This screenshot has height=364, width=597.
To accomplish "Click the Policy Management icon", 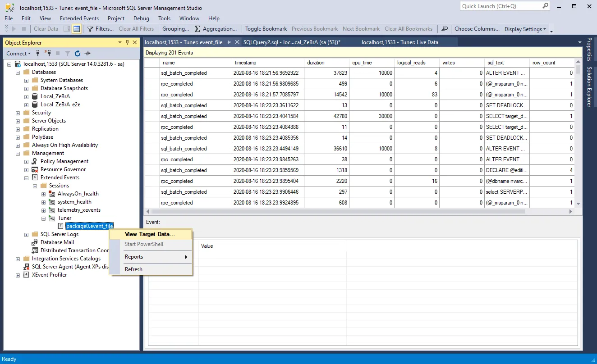I will (35, 161).
